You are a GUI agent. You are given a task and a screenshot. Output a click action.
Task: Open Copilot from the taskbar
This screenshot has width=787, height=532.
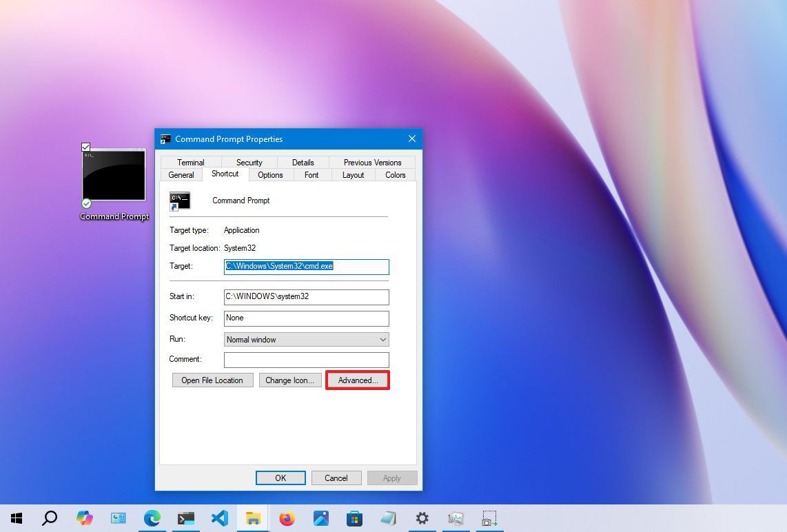pos(85,518)
